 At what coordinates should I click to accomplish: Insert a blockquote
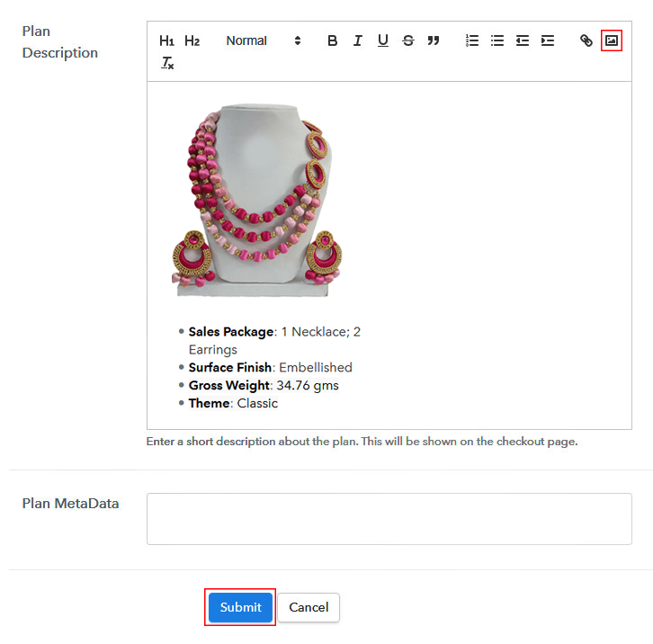pyautogui.click(x=434, y=40)
